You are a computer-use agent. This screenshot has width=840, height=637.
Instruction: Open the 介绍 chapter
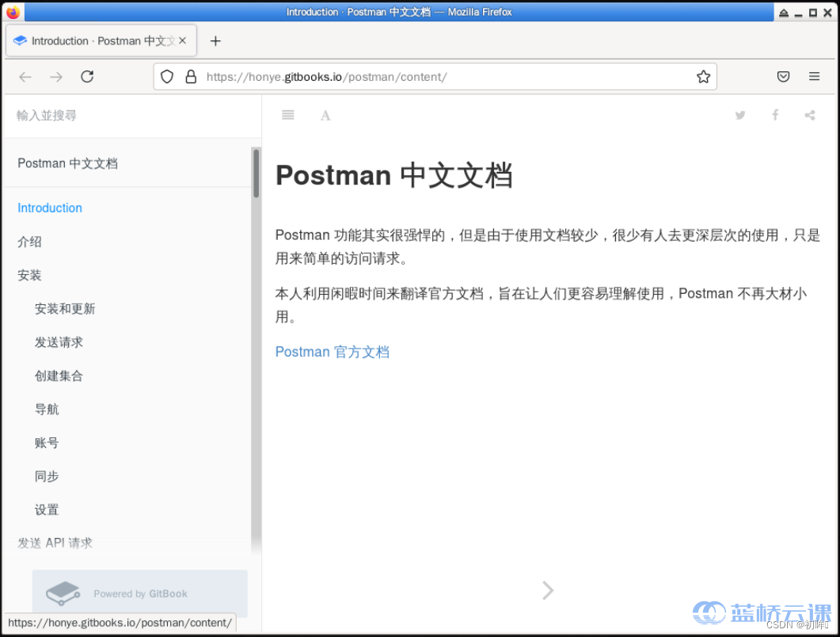tap(29, 242)
